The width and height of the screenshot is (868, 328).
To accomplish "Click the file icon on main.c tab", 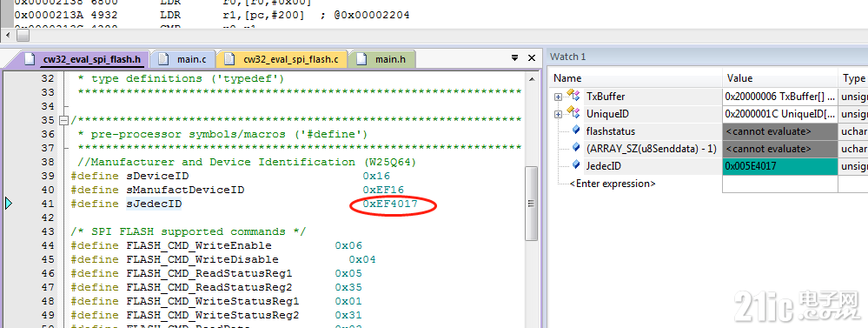I will [162, 59].
